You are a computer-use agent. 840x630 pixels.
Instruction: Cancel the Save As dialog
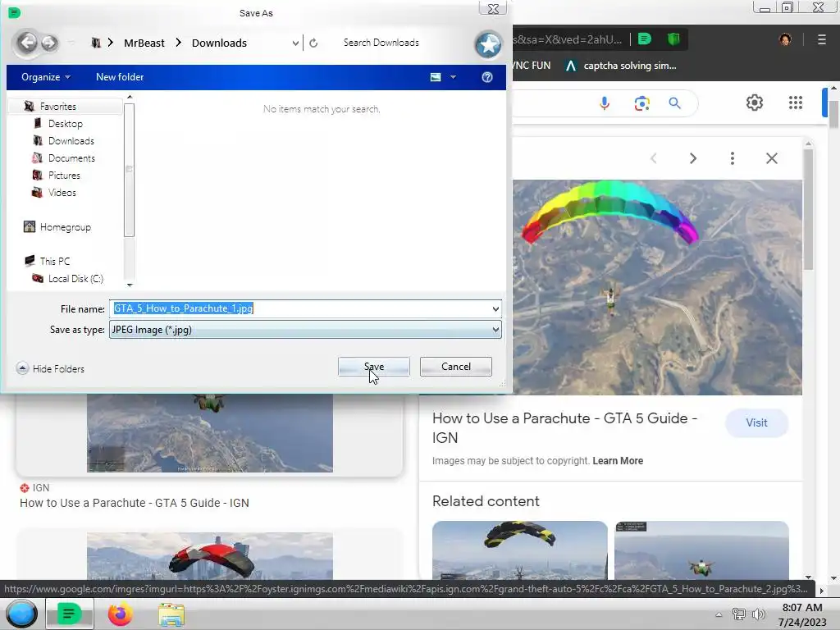[x=456, y=367]
